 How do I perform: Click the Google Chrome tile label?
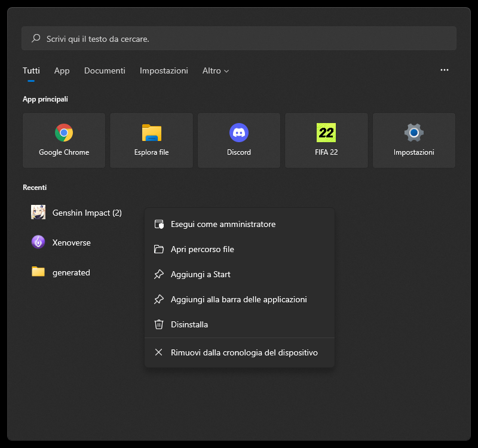[x=64, y=152]
